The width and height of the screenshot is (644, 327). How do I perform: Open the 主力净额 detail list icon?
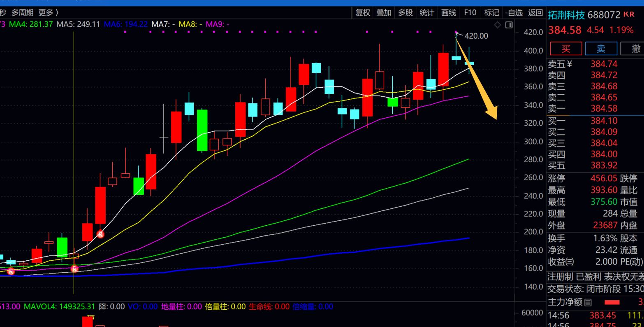588,303
